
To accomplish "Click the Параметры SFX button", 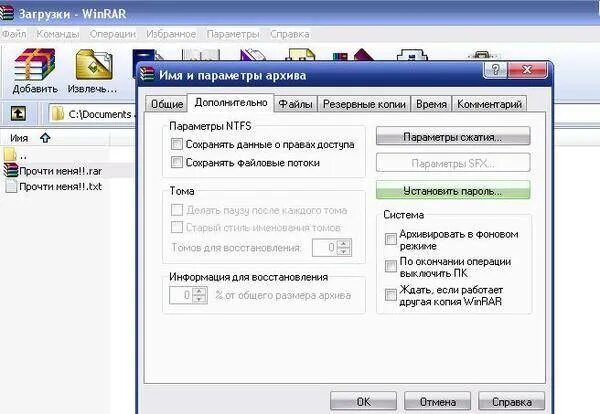I will click(x=453, y=163).
